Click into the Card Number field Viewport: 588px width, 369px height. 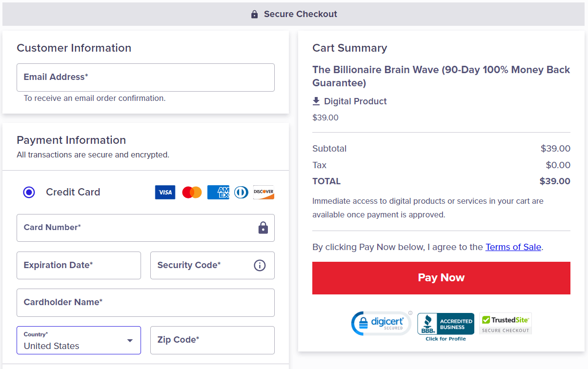click(137, 228)
